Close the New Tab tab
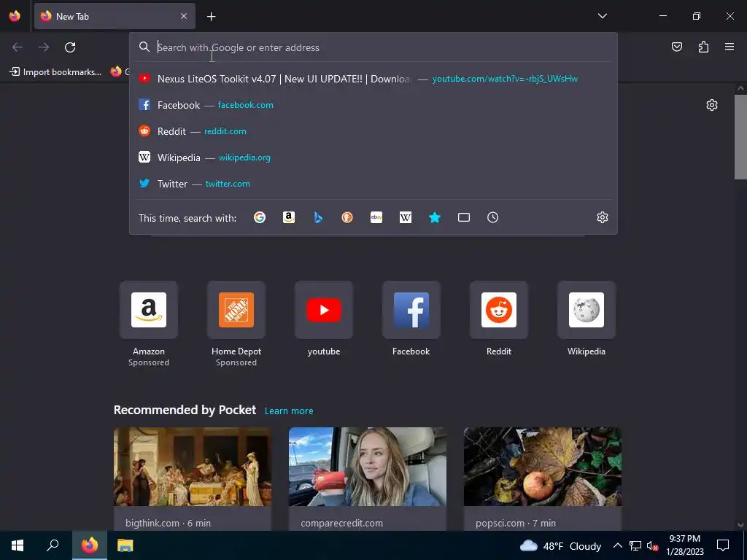Viewport: 747px width, 560px height. (184, 16)
